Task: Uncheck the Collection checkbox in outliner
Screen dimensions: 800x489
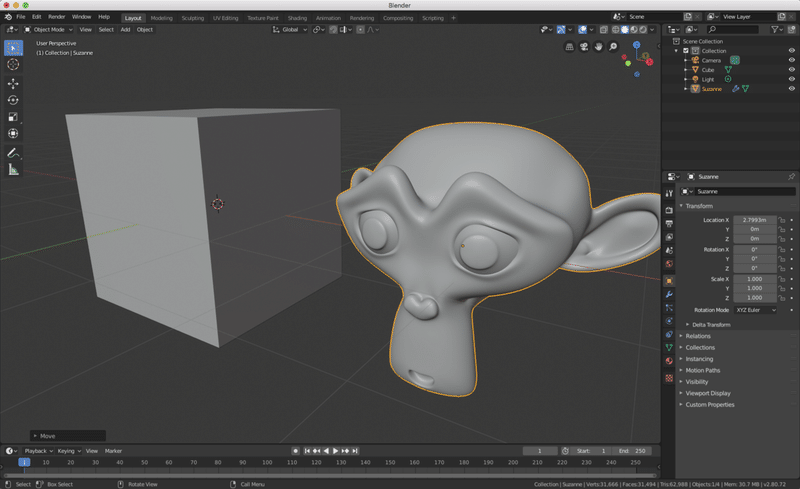Action: [686, 51]
